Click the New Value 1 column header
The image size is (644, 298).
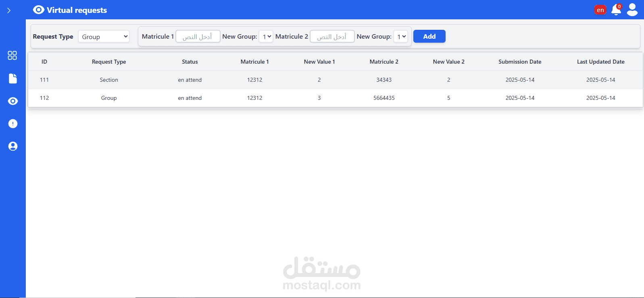pos(319,62)
